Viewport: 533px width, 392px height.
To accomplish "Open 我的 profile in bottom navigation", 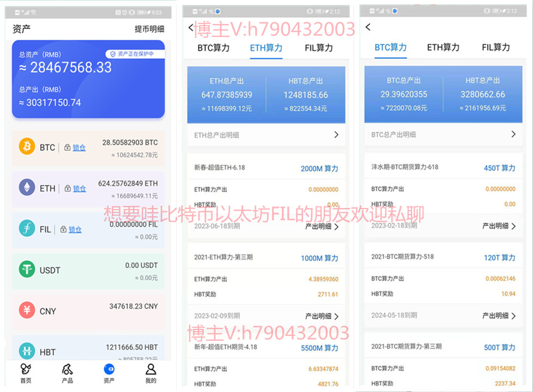I will tap(150, 373).
